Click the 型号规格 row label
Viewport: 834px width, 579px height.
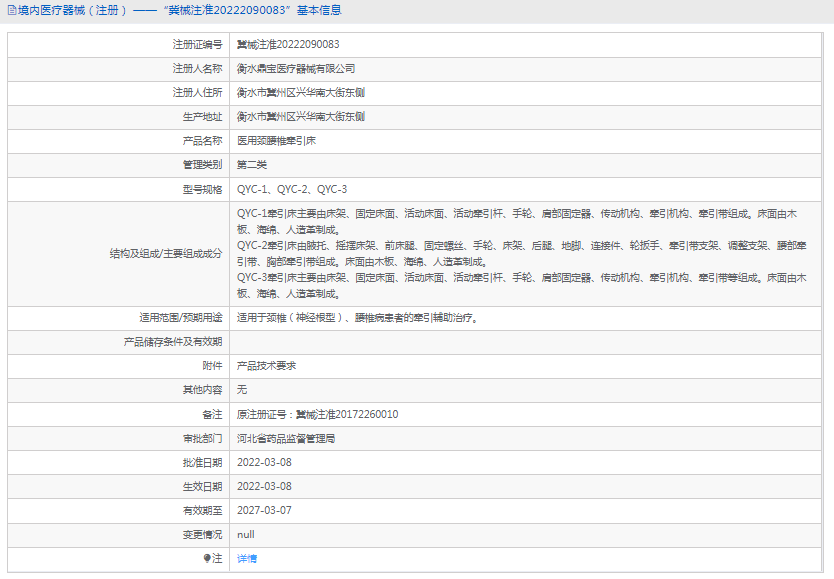202,189
